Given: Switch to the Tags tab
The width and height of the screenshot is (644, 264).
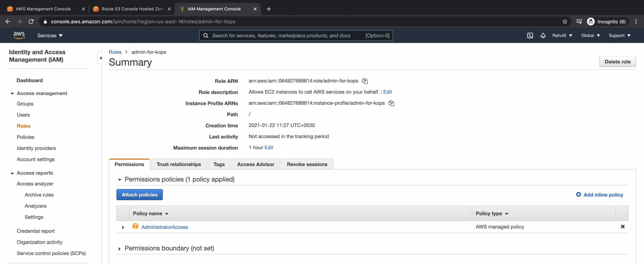Looking at the screenshot, I should (x=219, y=164).
